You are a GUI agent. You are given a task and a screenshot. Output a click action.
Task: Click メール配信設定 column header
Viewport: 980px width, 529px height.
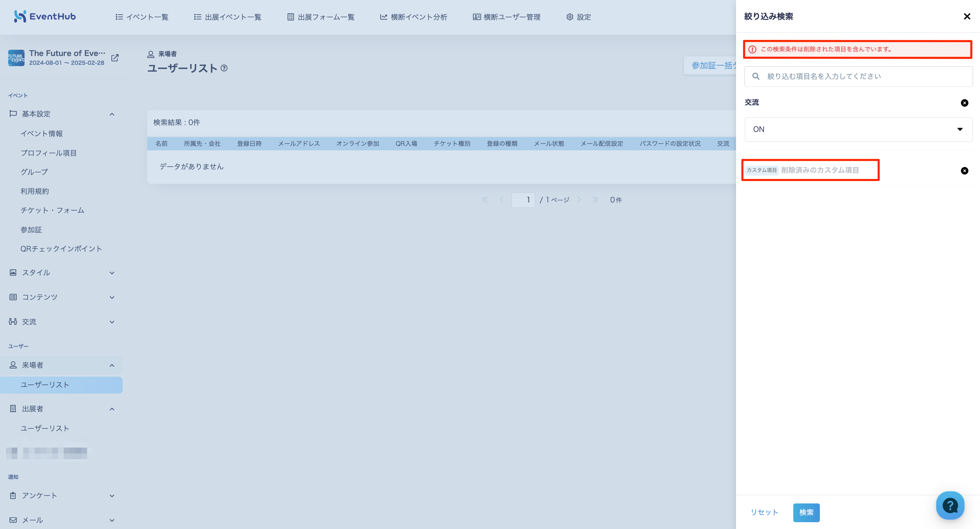tap(602, 143)
